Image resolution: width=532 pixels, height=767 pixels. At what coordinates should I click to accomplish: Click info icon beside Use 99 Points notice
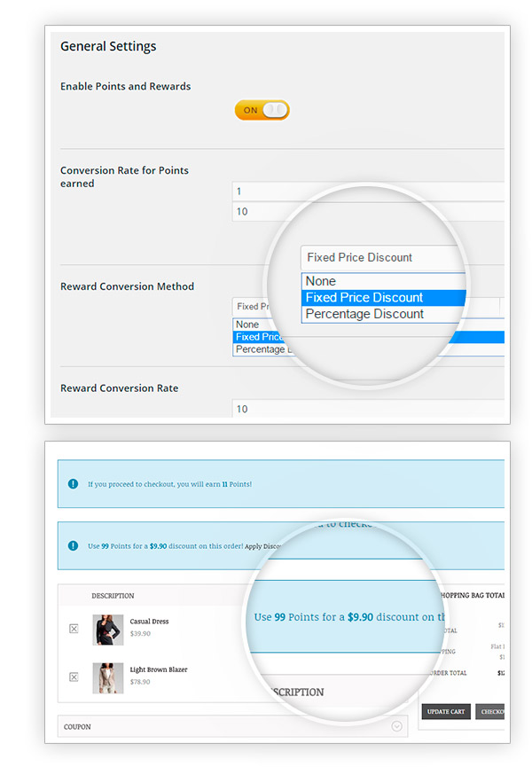(x=73, y=545)
